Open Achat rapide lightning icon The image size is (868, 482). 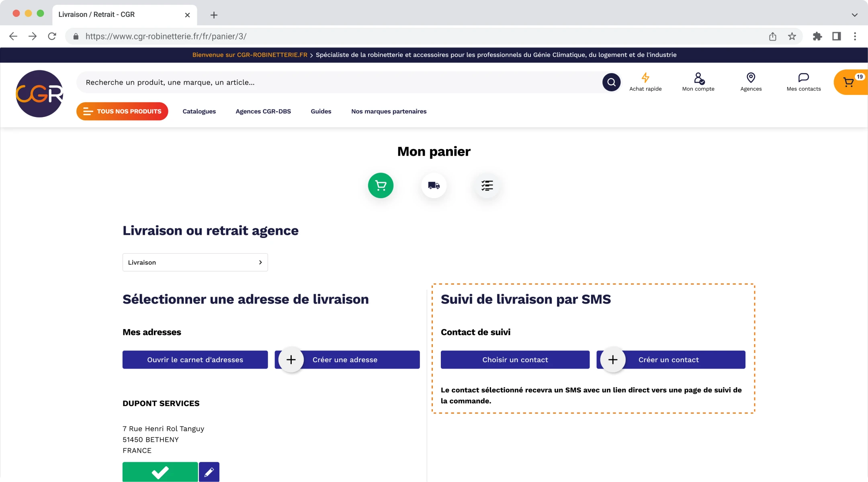645,77
